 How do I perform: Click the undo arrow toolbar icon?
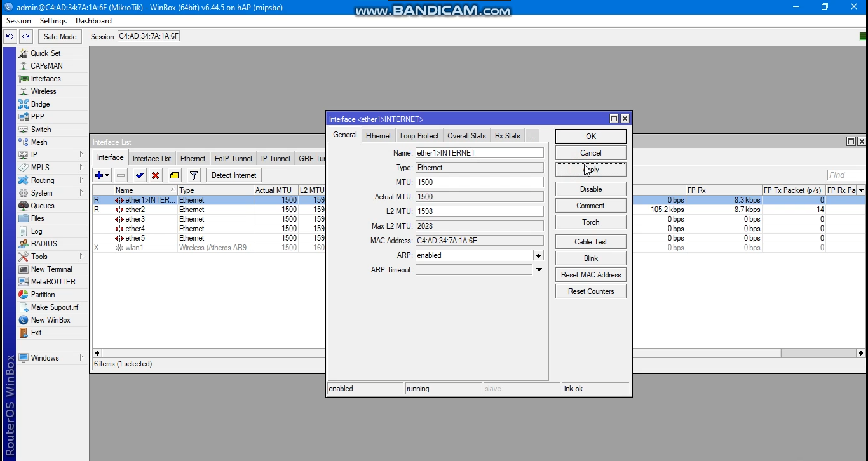tap(10, 37)
